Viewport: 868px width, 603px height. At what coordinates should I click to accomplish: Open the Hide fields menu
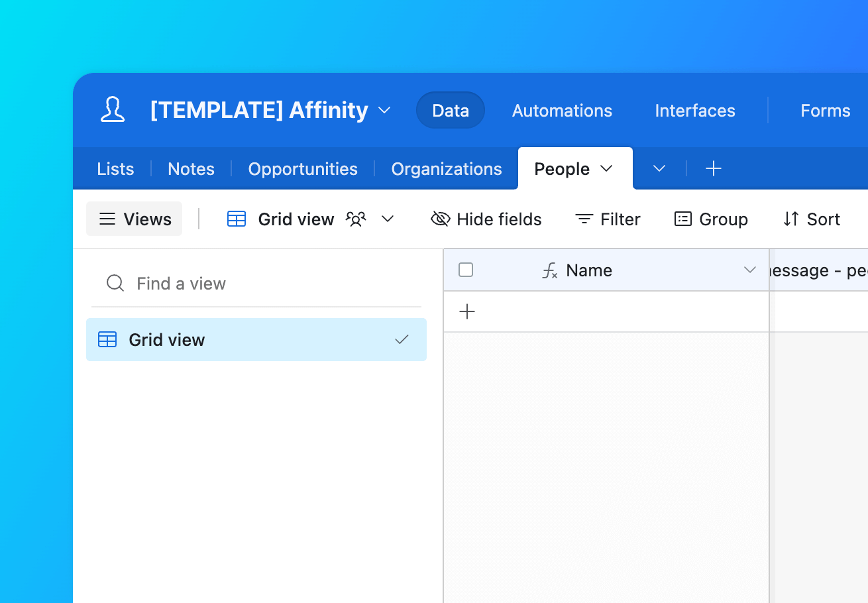click(486, 219)
